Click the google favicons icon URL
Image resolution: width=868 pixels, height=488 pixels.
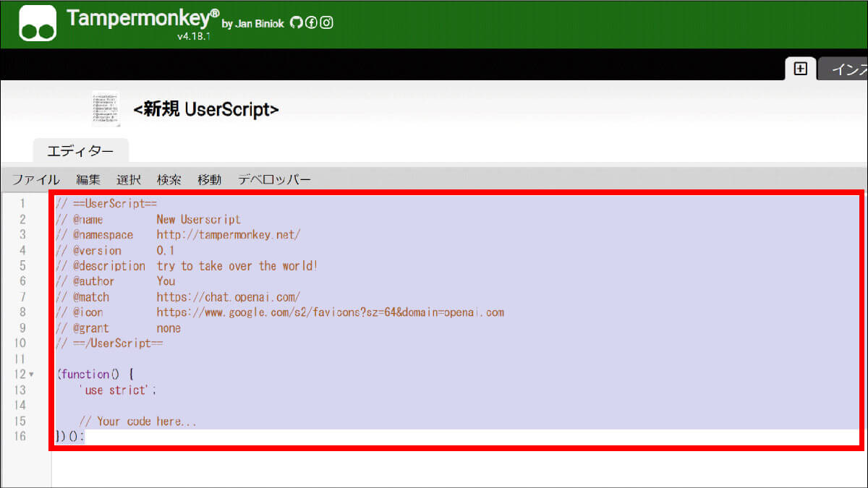coord(330,312)
